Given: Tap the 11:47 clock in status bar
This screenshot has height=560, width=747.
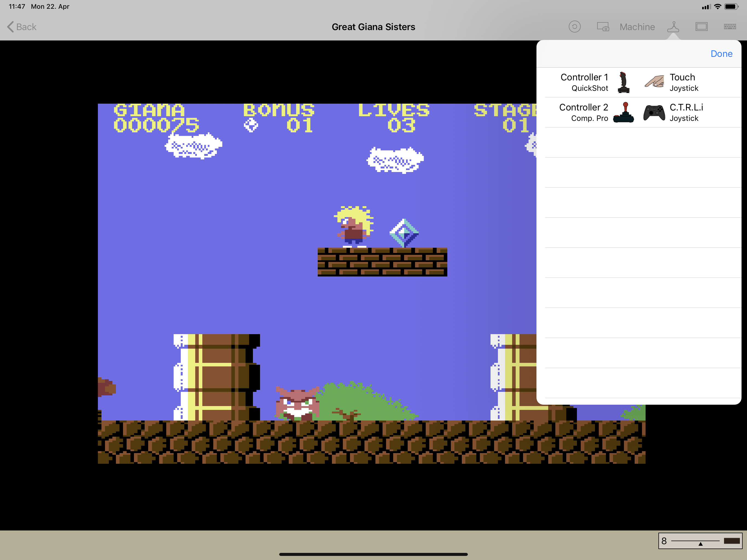Looking at the screenshot, I should point(17,6).
